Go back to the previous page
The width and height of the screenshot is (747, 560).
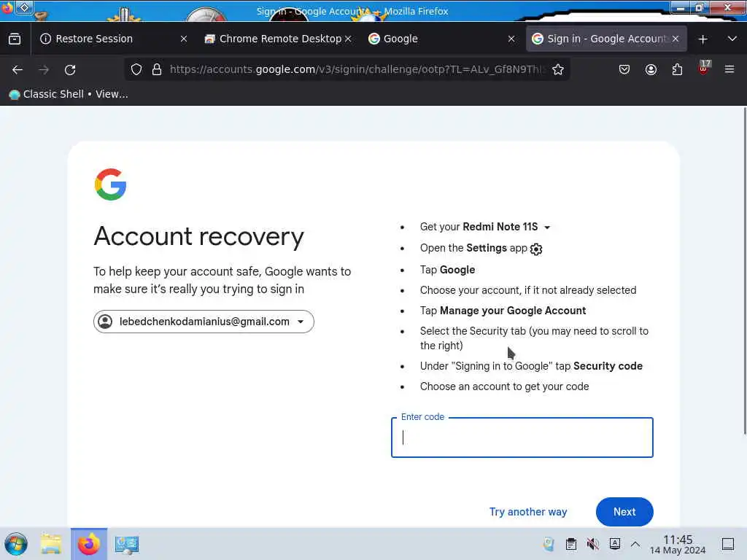coord(18,70)
